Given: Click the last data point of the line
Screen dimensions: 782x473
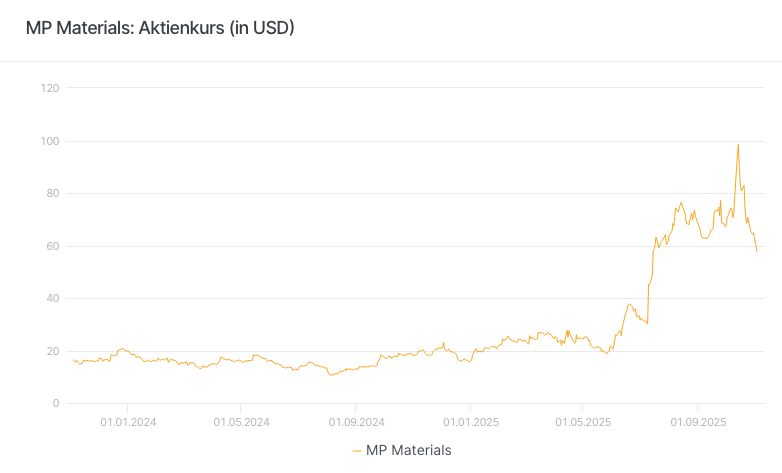Looking at the screenshot, I should tap(757, 251).
